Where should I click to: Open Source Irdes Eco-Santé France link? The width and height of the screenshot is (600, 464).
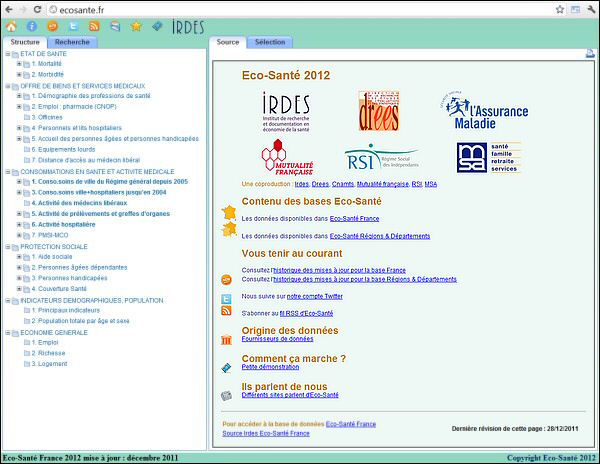click(x=266, y=433)
